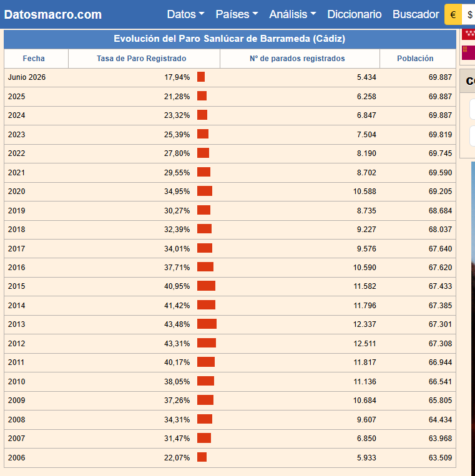Screen dimensions: 475x476
Task: Select the 31,47% rate for 2007
Action: (x=177, y=439)
